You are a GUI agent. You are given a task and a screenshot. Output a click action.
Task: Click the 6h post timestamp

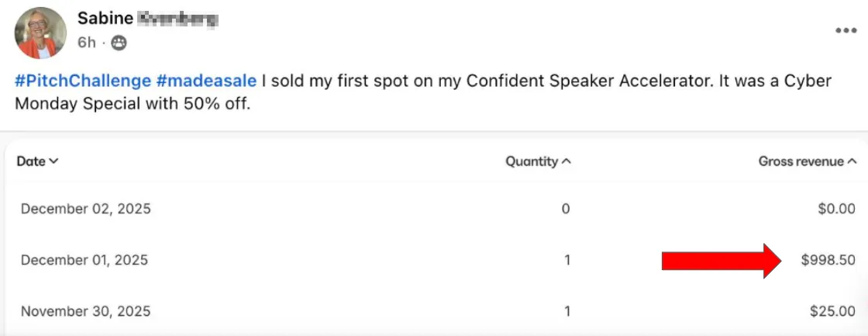pyautogui.click(x=86, y=43)
